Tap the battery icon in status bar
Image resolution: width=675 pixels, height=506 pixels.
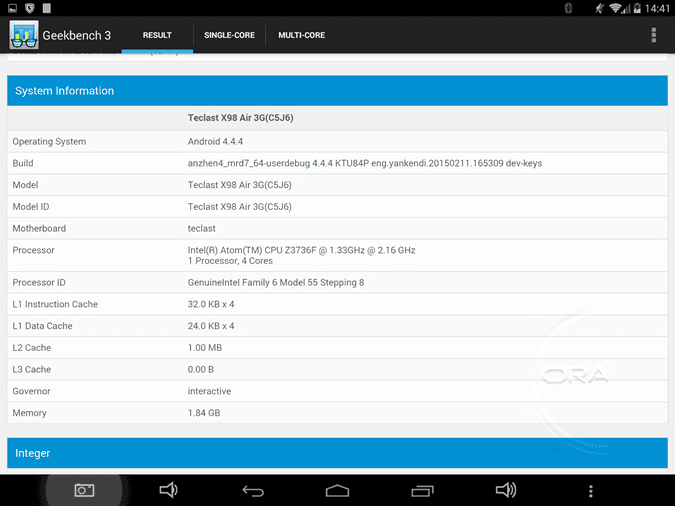click(637, 8)
